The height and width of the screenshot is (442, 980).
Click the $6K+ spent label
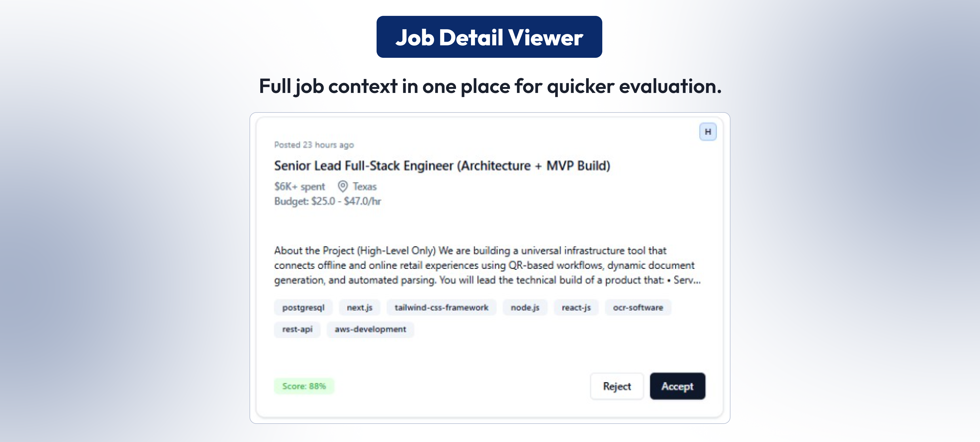tap(300, 187)
